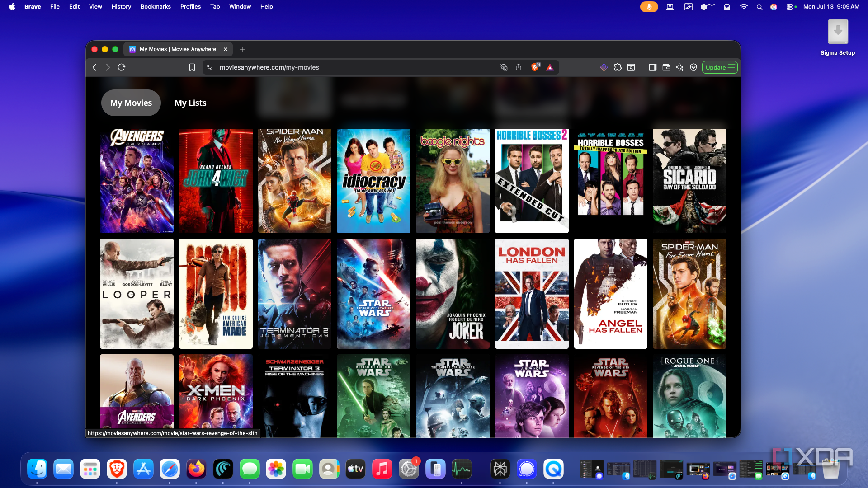Open the Boogie Nights poster

coord(453,181)
